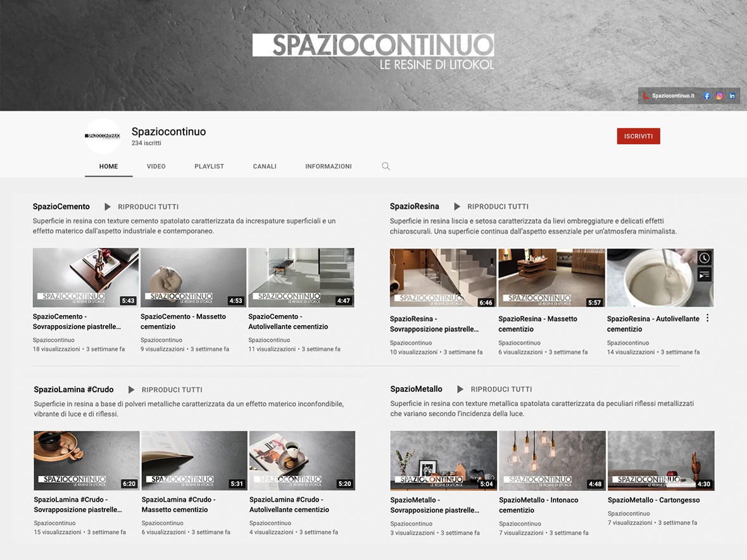Open SpazioLamina Massetto cementizio thumbnail (5:31)
The image size is (747, 560).
pyautogui.click(x=194, y=461)
